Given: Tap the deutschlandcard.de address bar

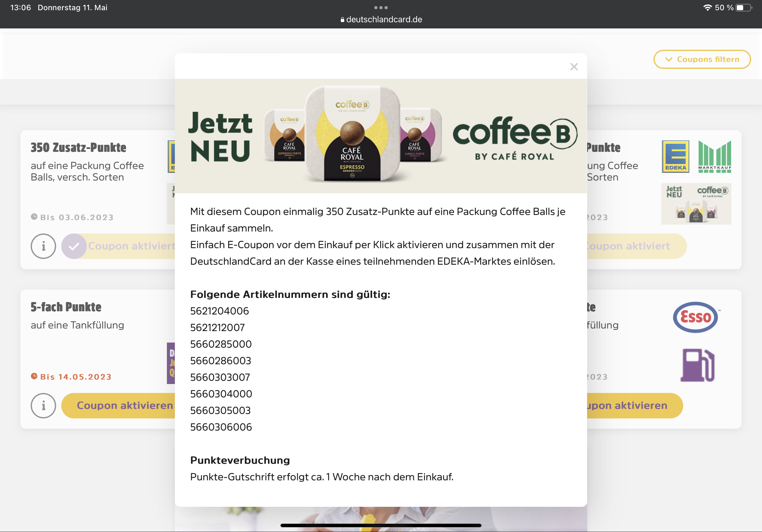Looking at the screenshot, I should (x=381, y=19).
